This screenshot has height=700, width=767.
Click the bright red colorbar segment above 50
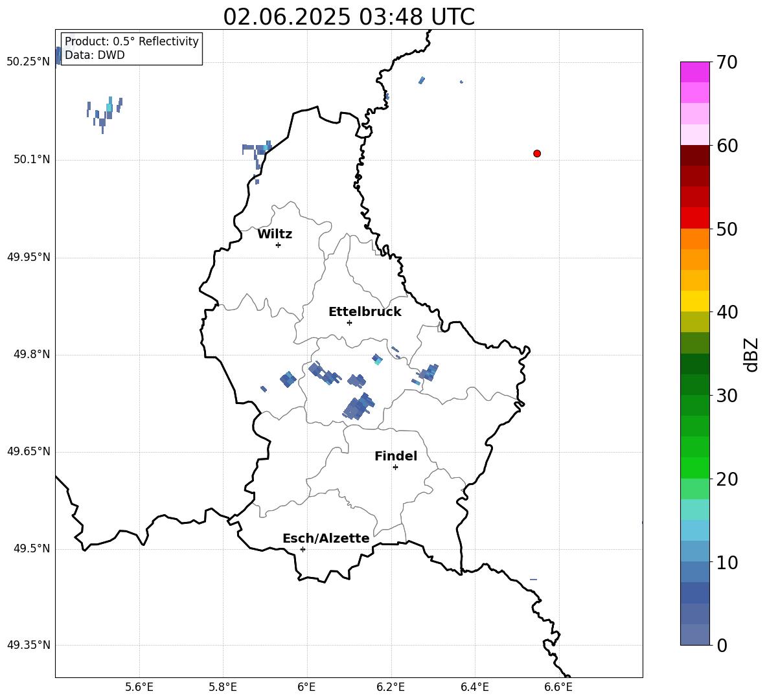tap(695, 218)
